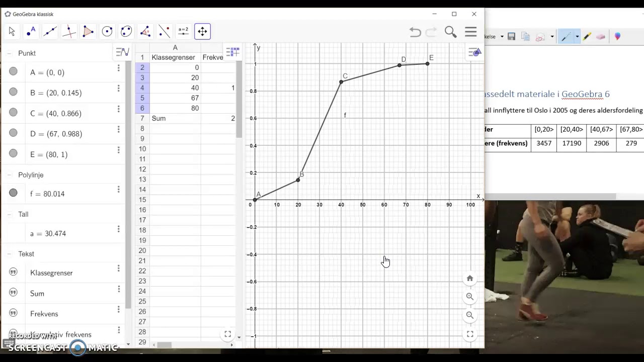Select the pink eraser tool

tap(601, 37)
